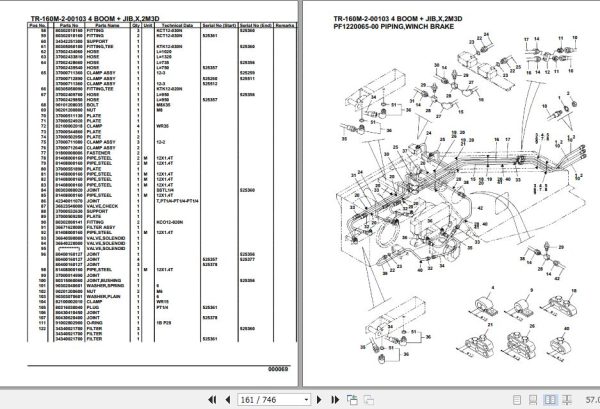Open the page number dropdown arrow
The image size is (600, 409).
pos(306,400)
